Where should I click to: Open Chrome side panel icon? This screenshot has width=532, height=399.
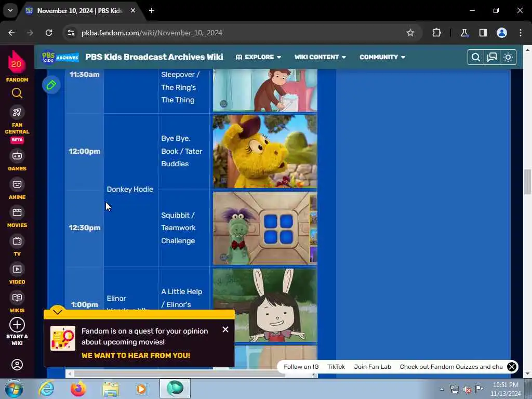[x=483, y=33]
